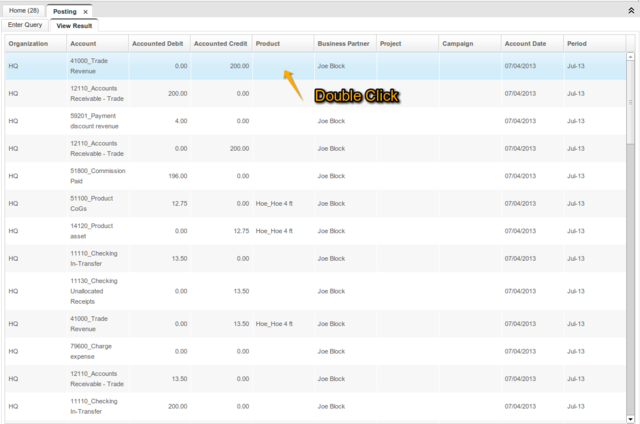
Task: Sort by the Account column header
Action: coord(82,44)
